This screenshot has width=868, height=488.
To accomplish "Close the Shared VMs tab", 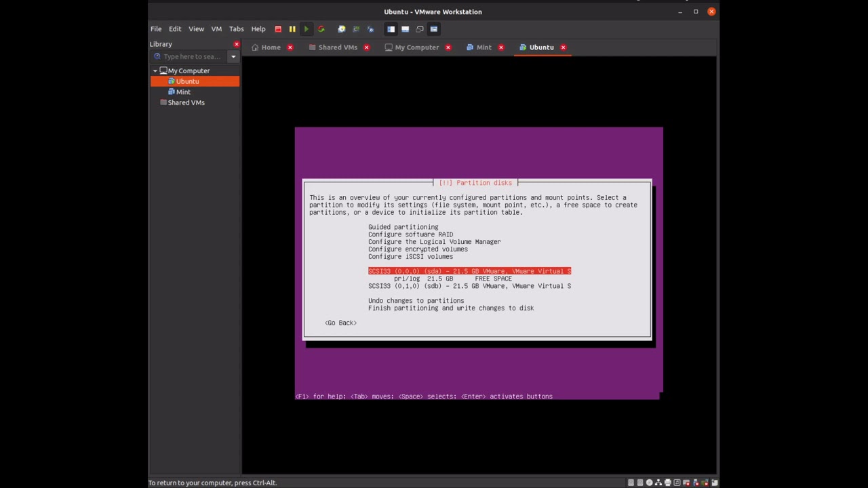I will (x=367, y=47).
